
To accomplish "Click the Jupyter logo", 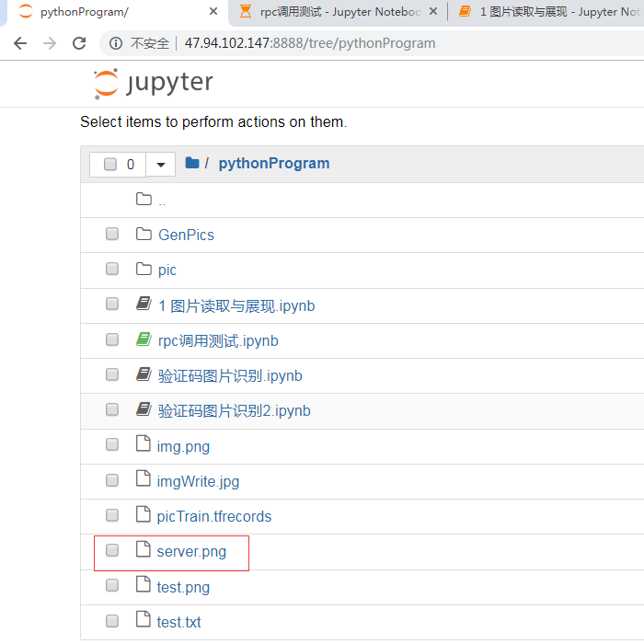I will tap(154, 84).
